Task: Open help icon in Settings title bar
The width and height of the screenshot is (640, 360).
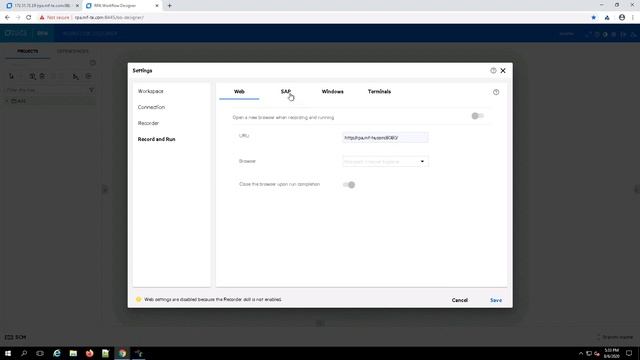Action: pyautogui.click(x=493, y=71)
